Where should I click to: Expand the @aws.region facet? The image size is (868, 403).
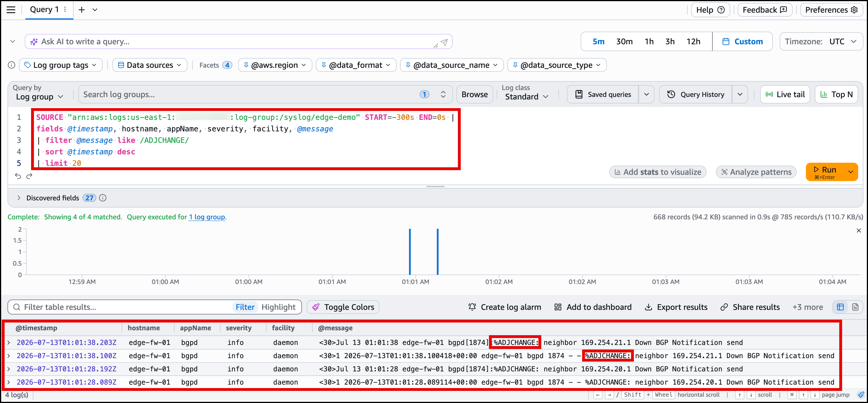coord(275,65)
